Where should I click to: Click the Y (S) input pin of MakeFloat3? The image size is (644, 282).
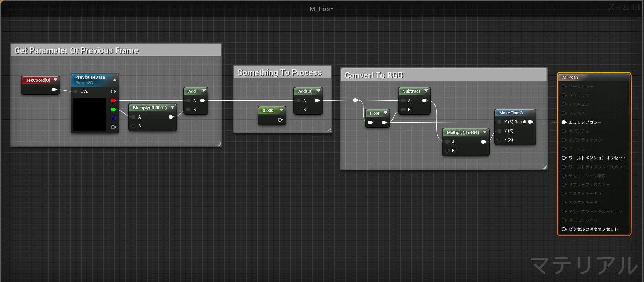pos(500,131)
